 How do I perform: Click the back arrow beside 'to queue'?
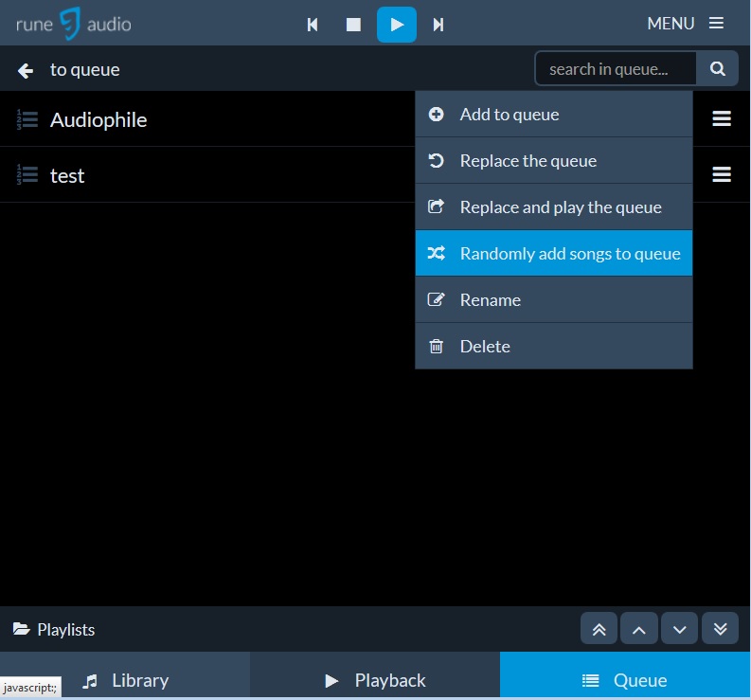tap(26, 70)
